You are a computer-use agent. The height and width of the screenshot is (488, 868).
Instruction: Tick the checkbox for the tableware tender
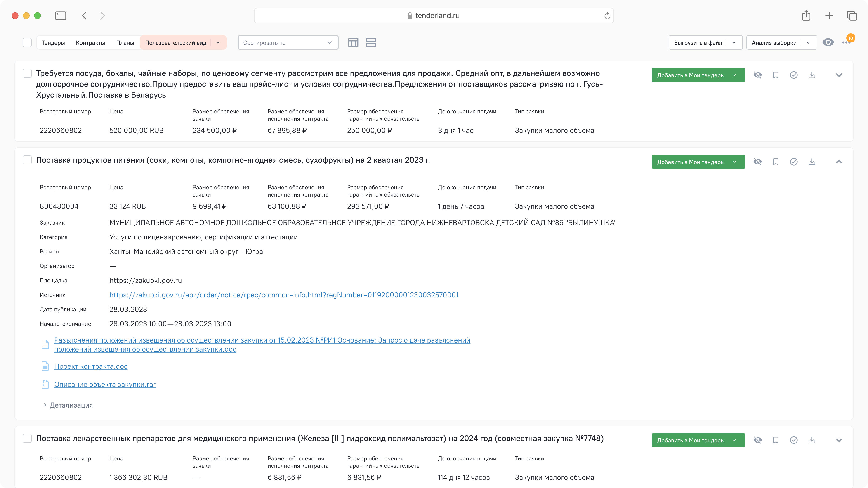[x=27, y=73]
